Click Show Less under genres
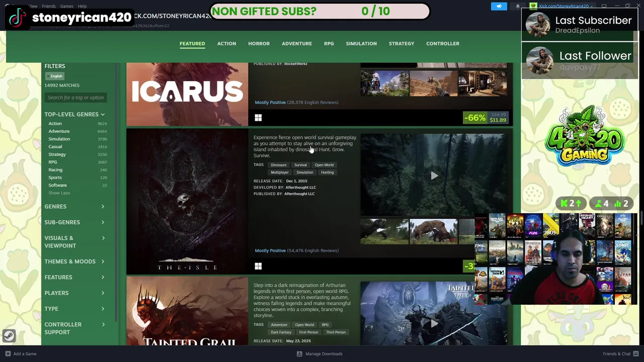The width and height of the screenshot is (644, 362). coord(59,193)
